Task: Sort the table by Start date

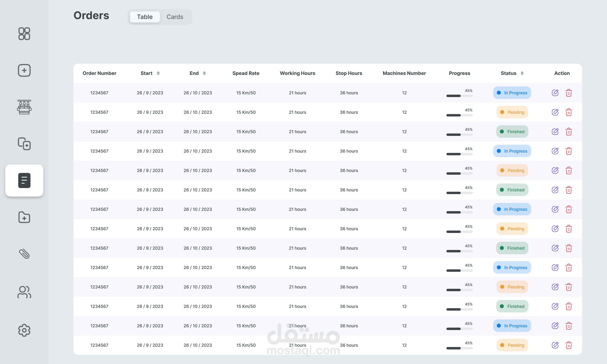Action: [158, 73]
